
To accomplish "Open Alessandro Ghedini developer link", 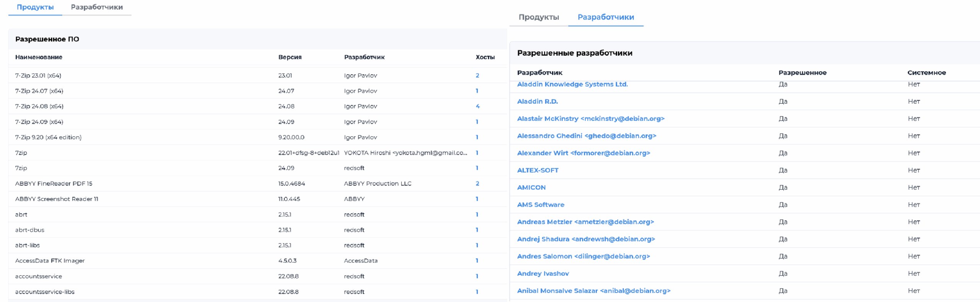I will coord(586,136).
